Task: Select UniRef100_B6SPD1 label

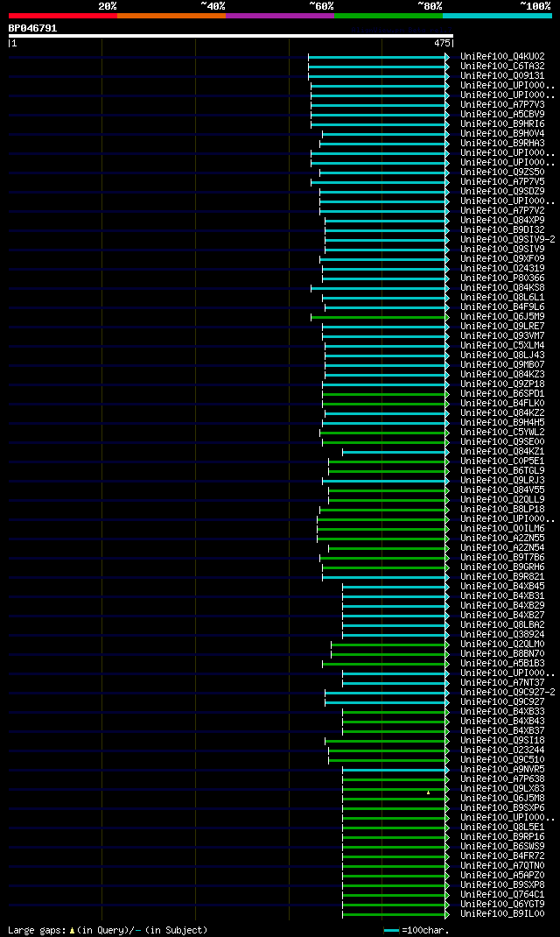Action: pos(502,394)
